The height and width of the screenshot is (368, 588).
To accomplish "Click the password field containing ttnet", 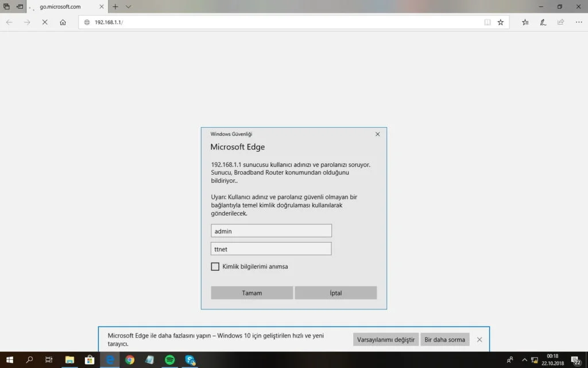I will tap(271, 249).
